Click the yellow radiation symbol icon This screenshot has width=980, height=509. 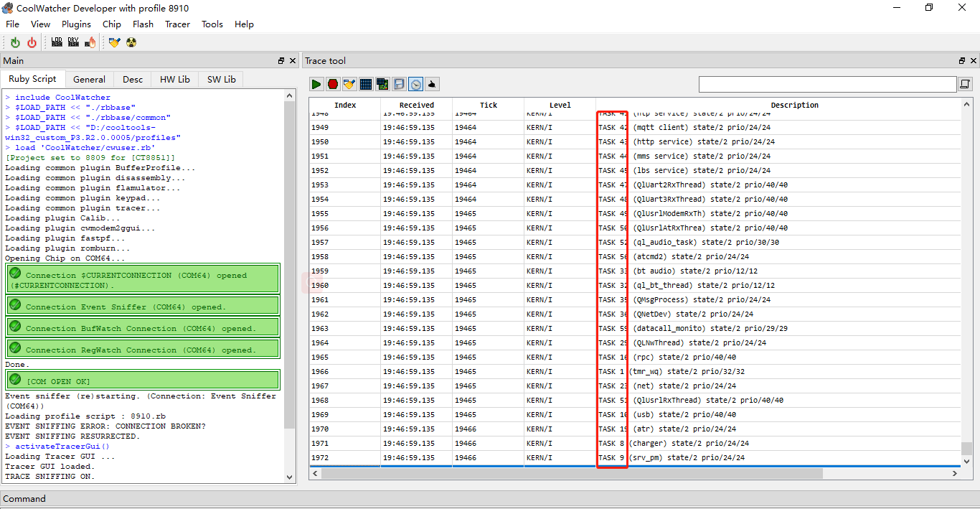click(x=131, y=43)
